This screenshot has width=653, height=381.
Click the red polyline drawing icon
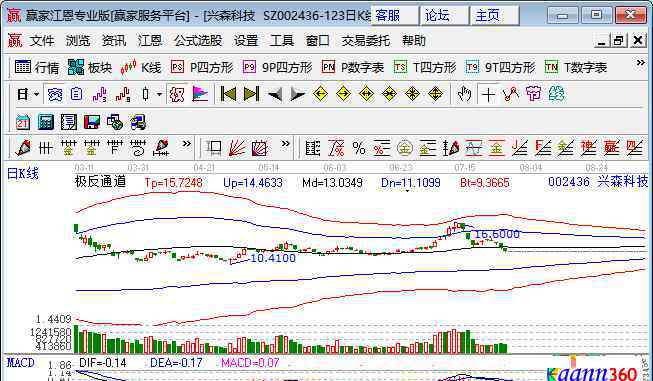(511, 95)
